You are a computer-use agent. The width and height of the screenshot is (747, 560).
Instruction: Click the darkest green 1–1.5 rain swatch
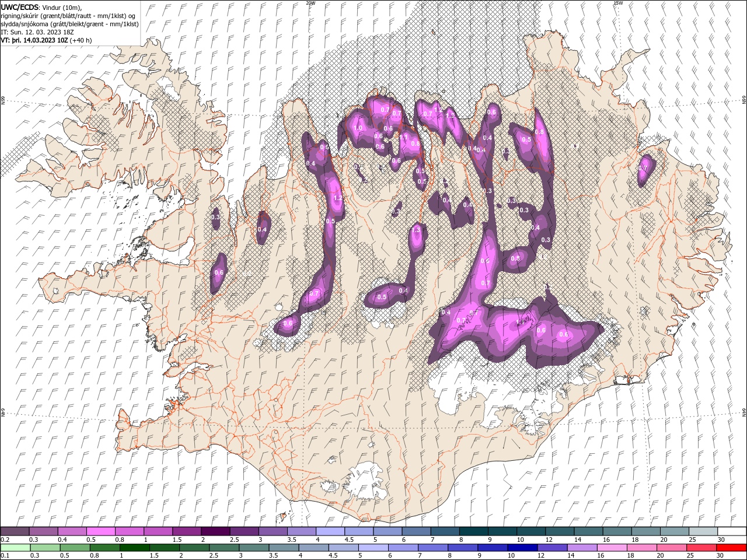134,547
